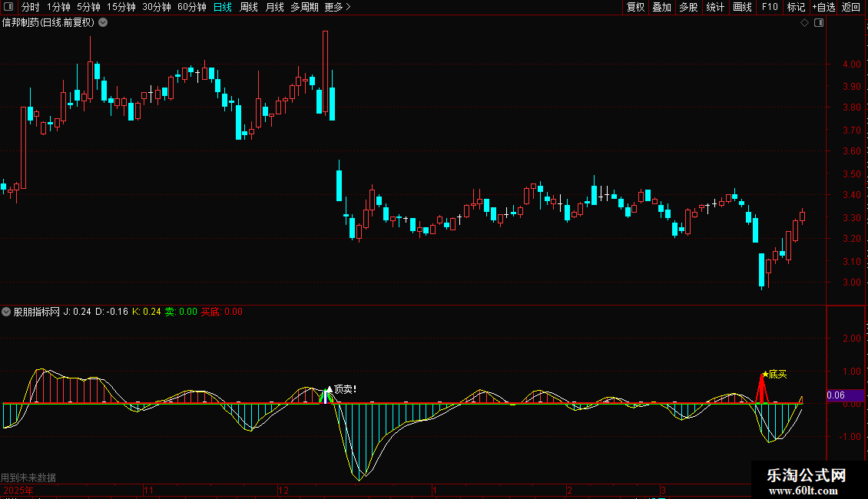Click the 叠加 overlay button
This screenshot has height=499, width=868.
[661, 7]
